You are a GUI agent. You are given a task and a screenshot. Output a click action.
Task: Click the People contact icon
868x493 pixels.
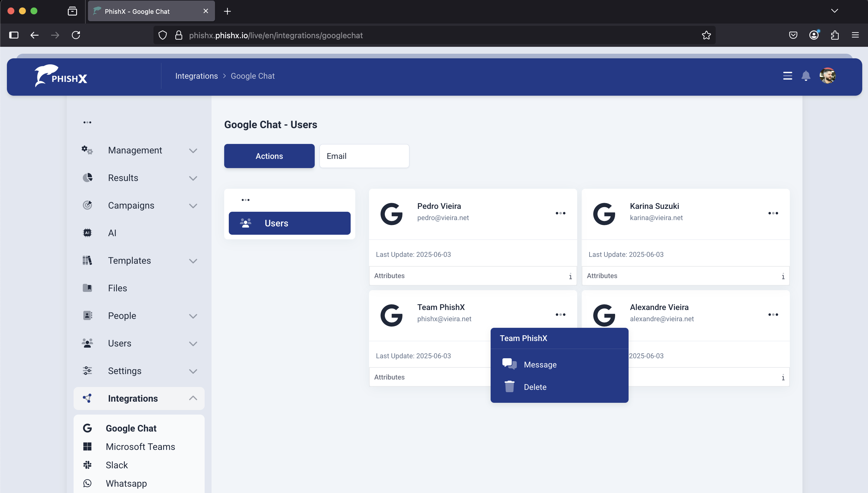pyautogui.click(x=87, y=315)
